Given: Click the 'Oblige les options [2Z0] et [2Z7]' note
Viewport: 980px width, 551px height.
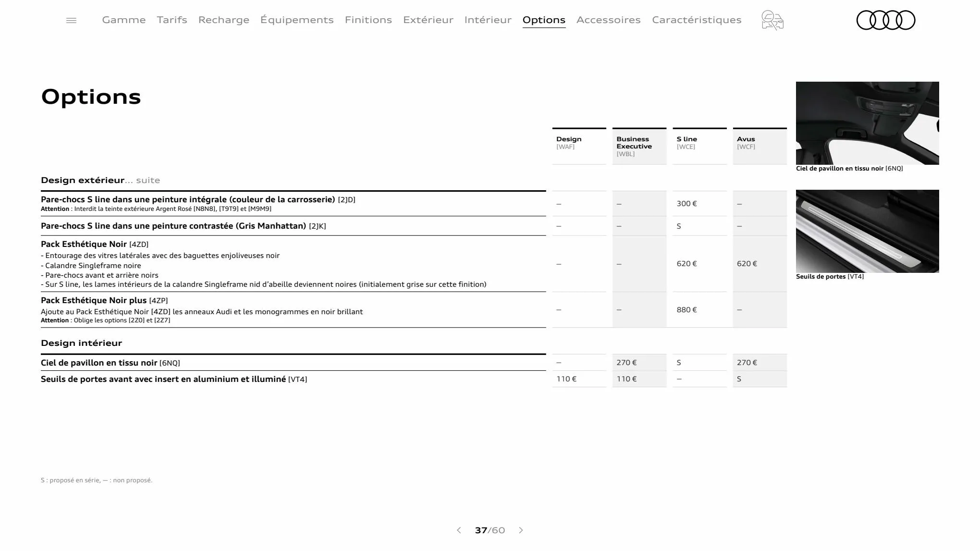Looking at the screenshot, I should pos(106,320).
